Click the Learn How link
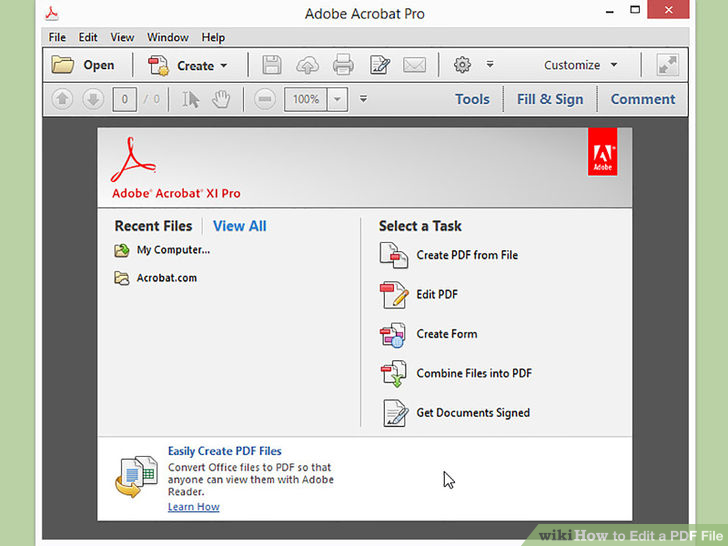Screen dimensions: 728x546 (x=194, y=507)
